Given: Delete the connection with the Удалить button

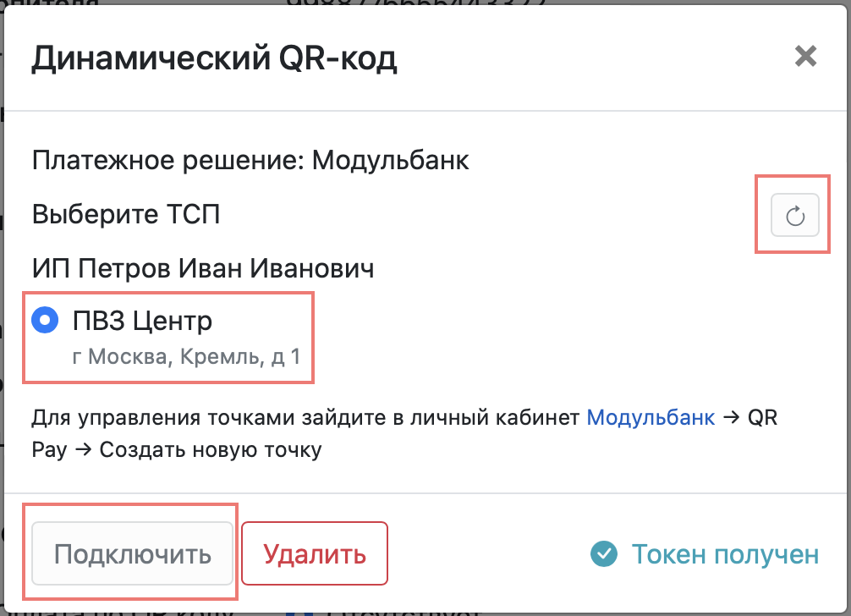Looking at the screenshot, I should (315, 553).
